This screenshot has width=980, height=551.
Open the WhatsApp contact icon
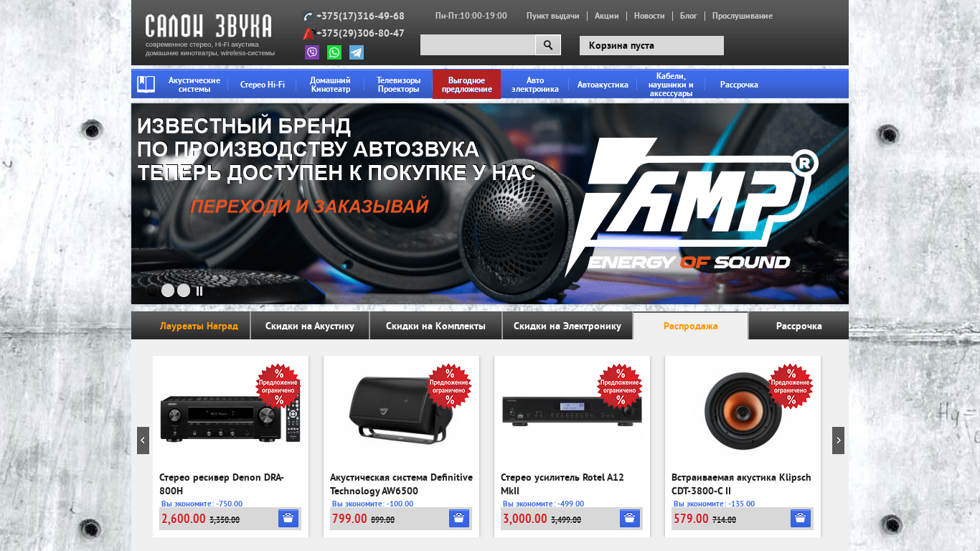(334, 52)
